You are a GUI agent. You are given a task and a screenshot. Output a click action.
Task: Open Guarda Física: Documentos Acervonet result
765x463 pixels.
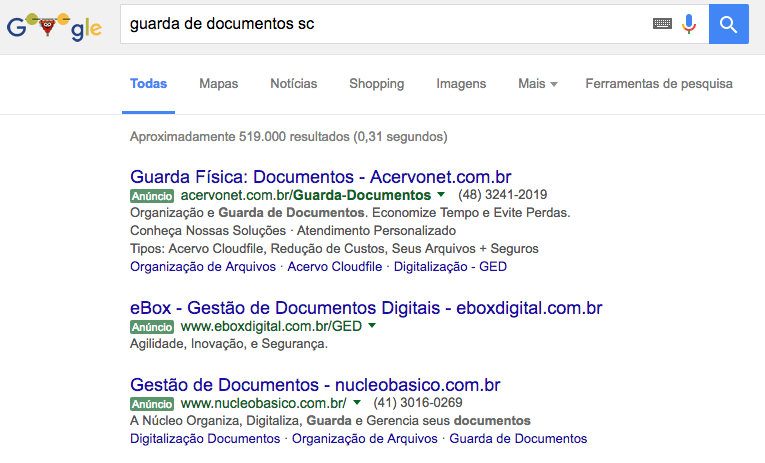point(321,177)
